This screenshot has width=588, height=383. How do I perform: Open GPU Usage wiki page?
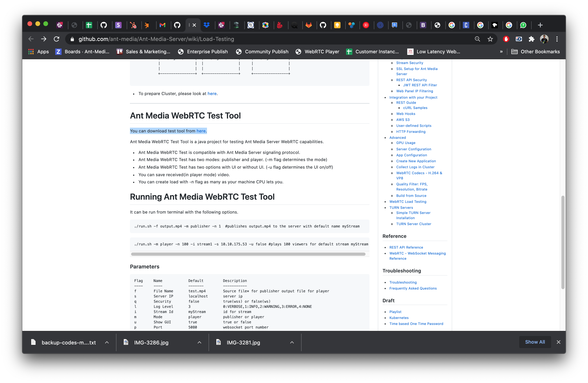[x=406, y=143]
